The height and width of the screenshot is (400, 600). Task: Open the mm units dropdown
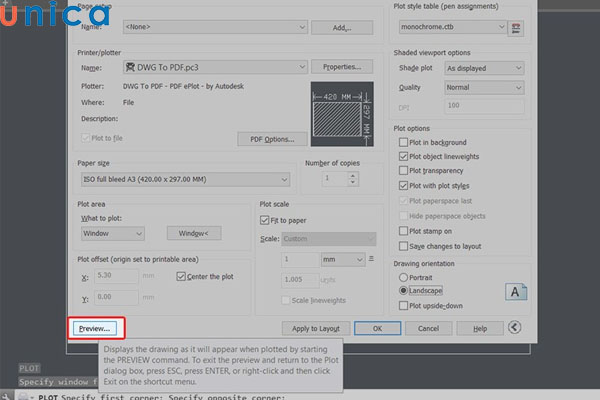pos(343,260)
